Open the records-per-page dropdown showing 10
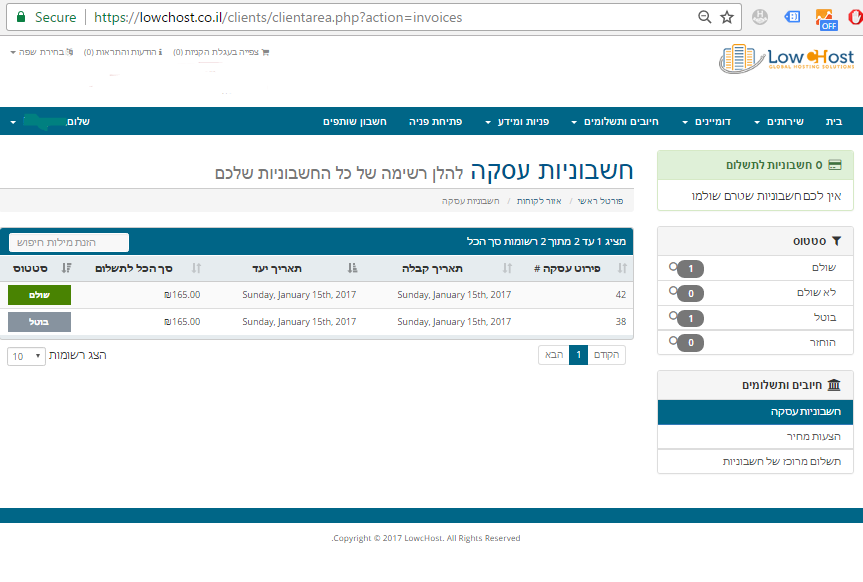Screen dimensions: 863x582 tap(26, 356)
